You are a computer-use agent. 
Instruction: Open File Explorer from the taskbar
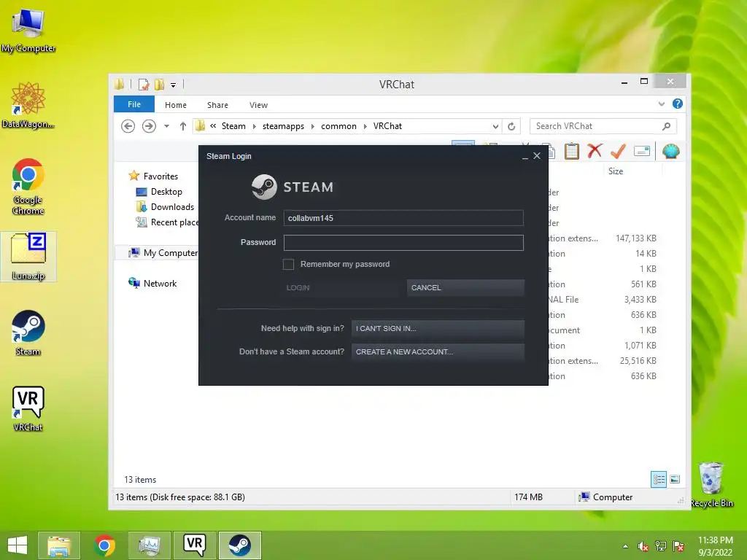pos(59,545)
